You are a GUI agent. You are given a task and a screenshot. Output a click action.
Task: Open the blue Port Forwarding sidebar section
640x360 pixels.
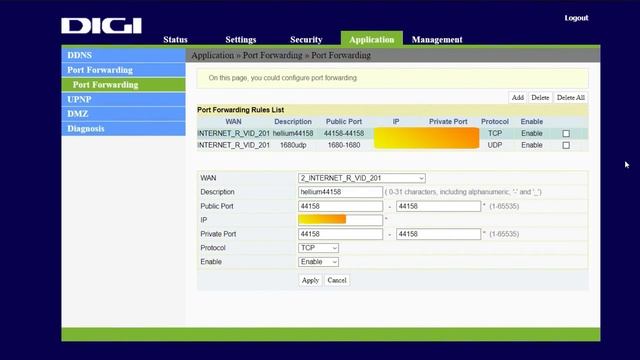coord(123,70)
